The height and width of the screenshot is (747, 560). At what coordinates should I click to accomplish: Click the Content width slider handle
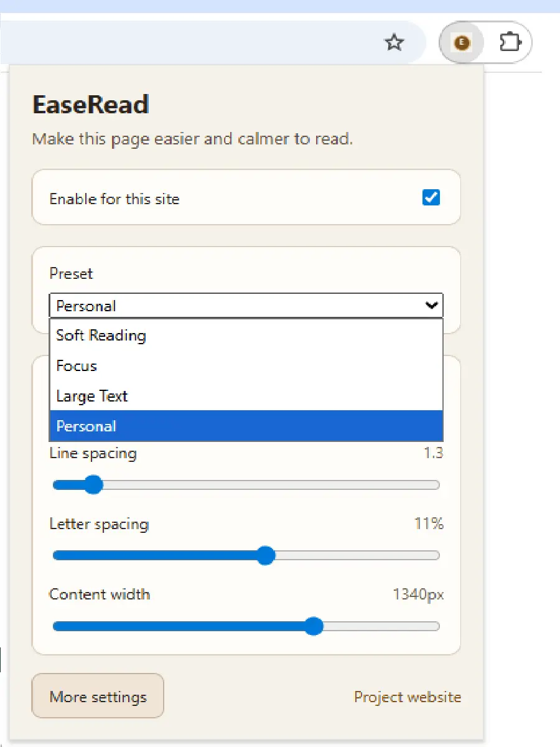tap(314, 626)
